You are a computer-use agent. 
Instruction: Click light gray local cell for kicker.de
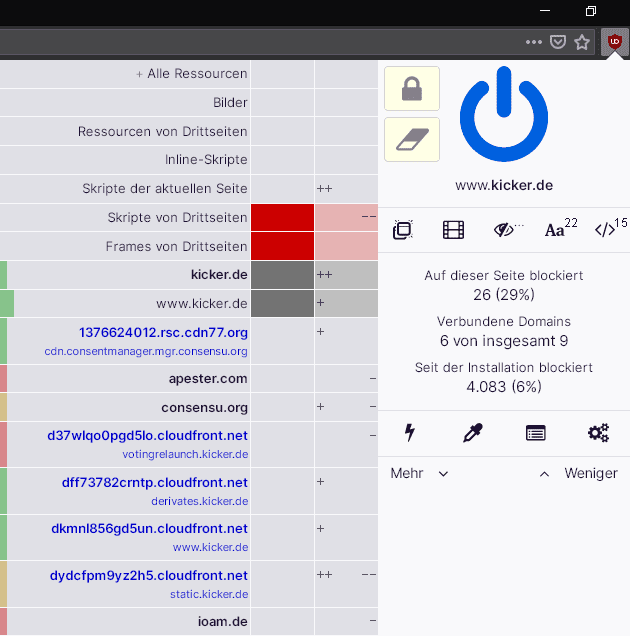point(346,275)
